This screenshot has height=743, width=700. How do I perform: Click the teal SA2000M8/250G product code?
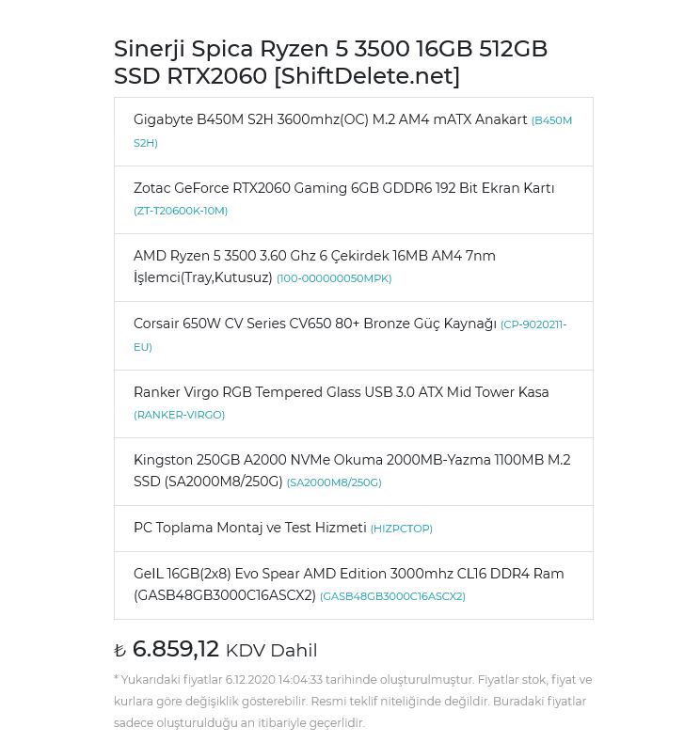(x=334, y=482)
